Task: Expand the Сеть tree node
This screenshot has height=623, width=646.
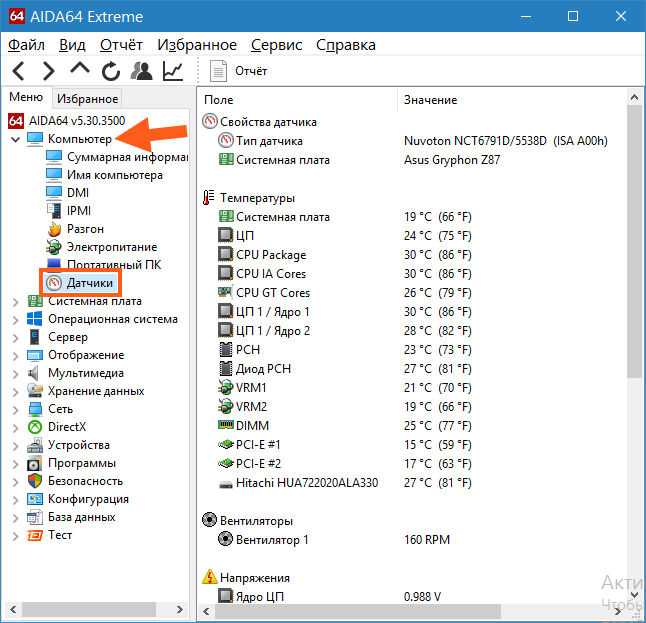Action: coord(15,410)
